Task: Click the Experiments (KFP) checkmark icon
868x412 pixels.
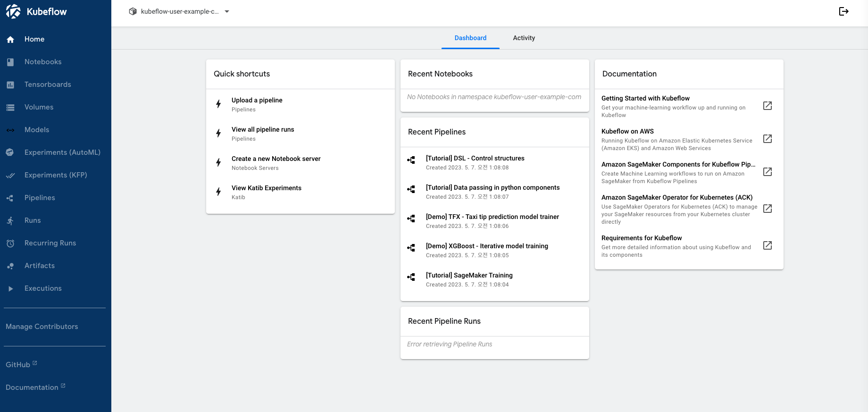Action: [x=10, y=176]
